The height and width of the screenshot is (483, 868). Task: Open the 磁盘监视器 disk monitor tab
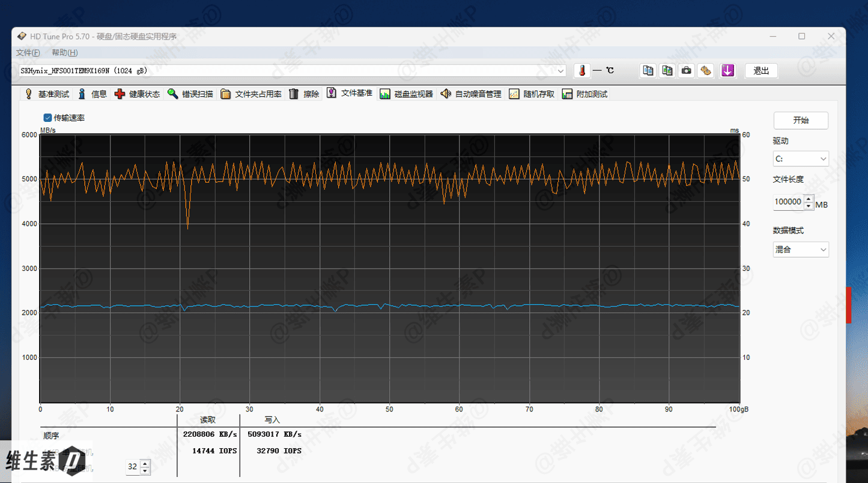pyautogui.click(x=407, y=94)
